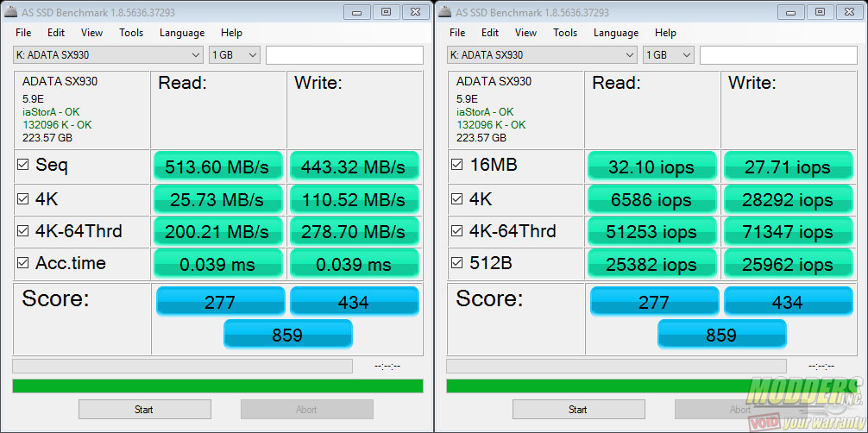Open File menu in left window
Viewport: 868px width, 433px height.
click(23, 33)
